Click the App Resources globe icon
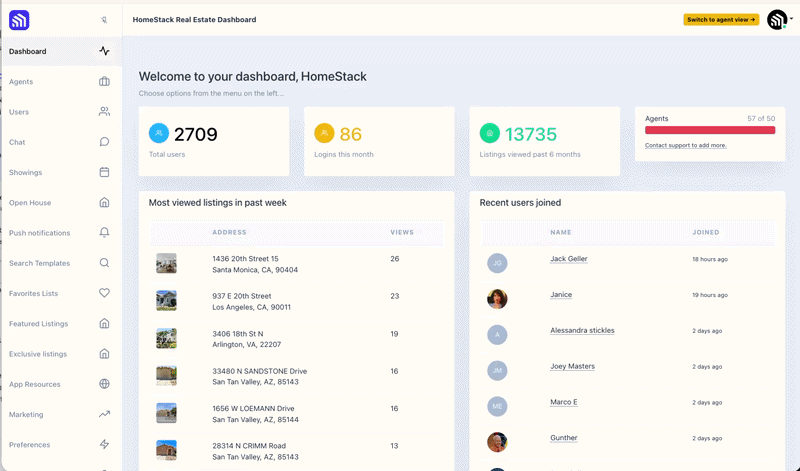800x471 pixels. tap(104, 384)
